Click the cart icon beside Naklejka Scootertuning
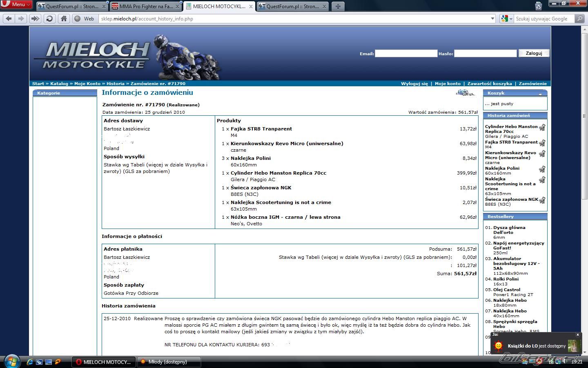This screenshot has width=588, height=368. pyautogui.click(x=542, y=180)
